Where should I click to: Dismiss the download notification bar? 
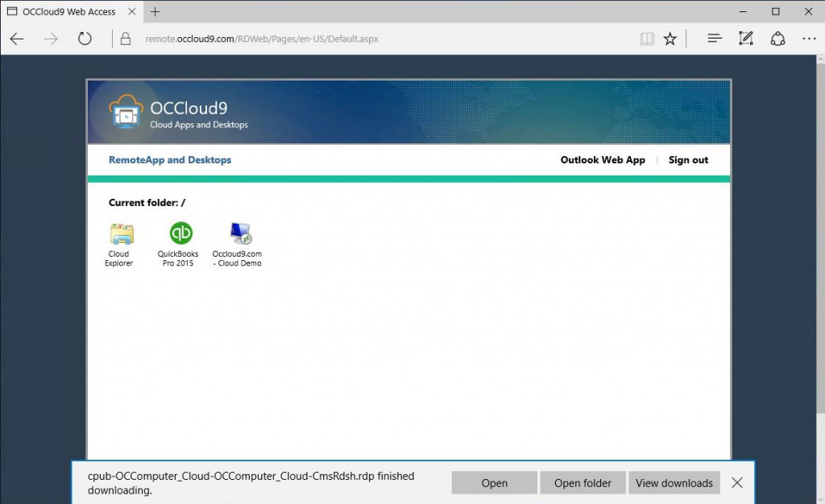(736, 482)
